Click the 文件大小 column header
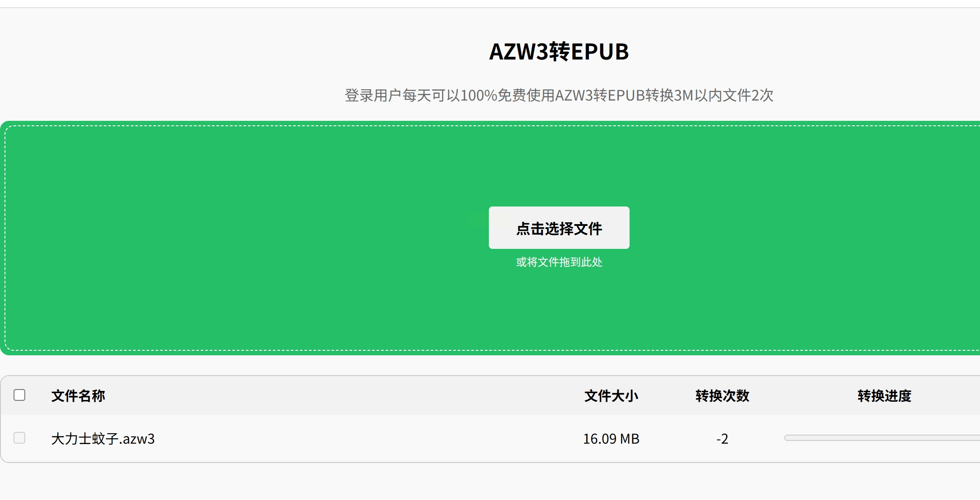Image resolution: width=980 pixels, height=500 pixels. tap(611, 396)
